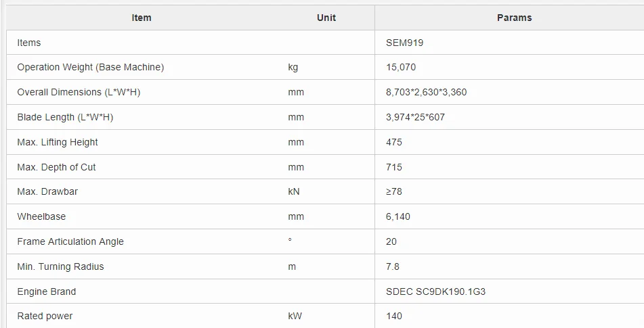The image size is (644, 328).
Task: Select the 8,703*2,630*3,360 dimensions value
Action: 426,92
